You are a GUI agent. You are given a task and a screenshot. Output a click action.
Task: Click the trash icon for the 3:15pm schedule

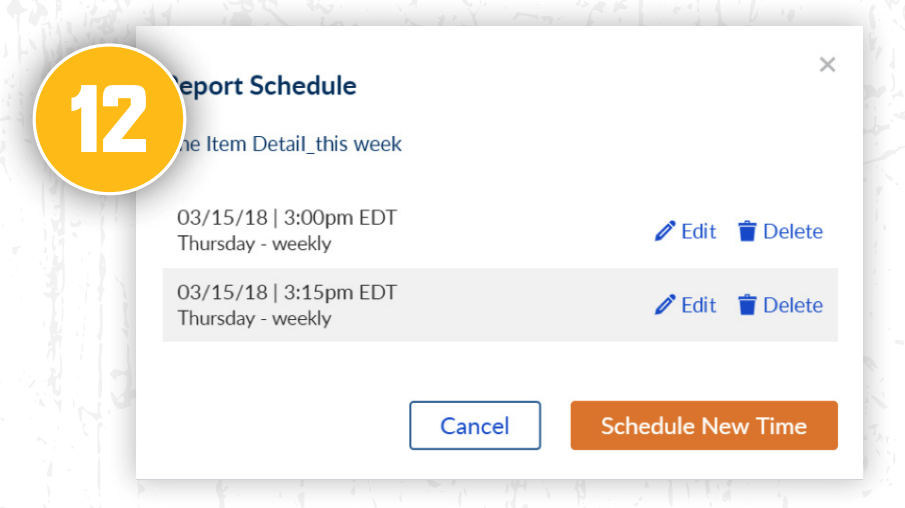pos(747,305)
